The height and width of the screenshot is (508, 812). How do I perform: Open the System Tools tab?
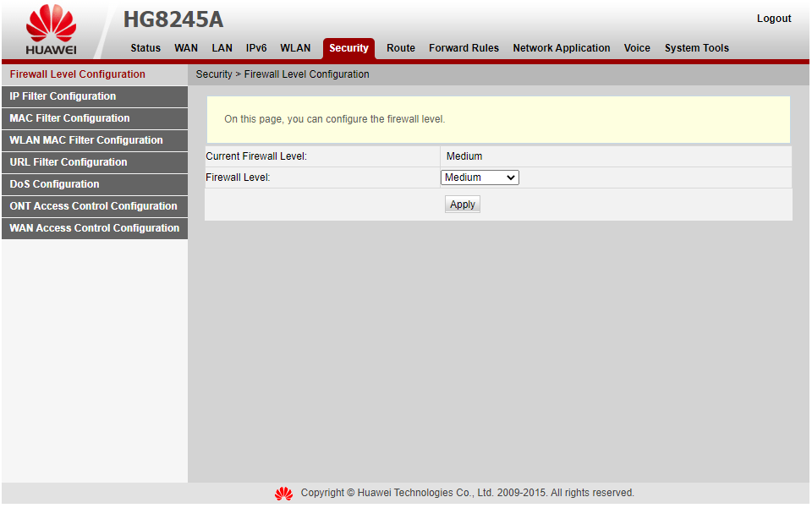click(x=696, y=48)
